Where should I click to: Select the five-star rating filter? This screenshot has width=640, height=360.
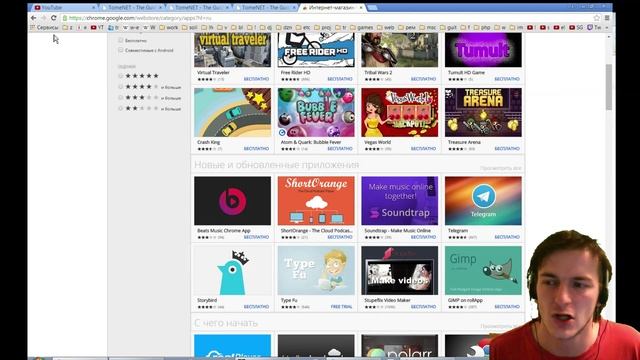point(120,76)
